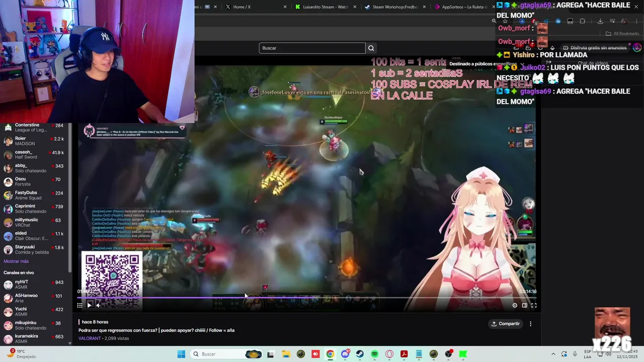Open Chrome three-dot menu
644x362 pixels.
point(636,21)
